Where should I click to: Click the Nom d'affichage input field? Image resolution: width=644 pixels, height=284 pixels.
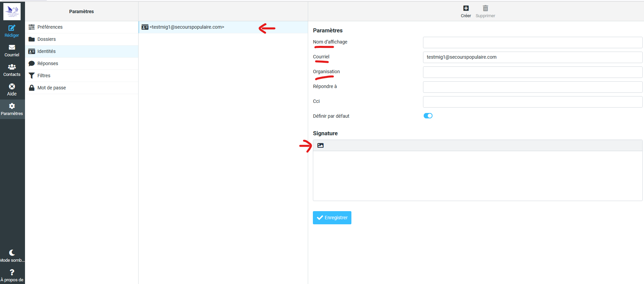click(x=532, y=42)
